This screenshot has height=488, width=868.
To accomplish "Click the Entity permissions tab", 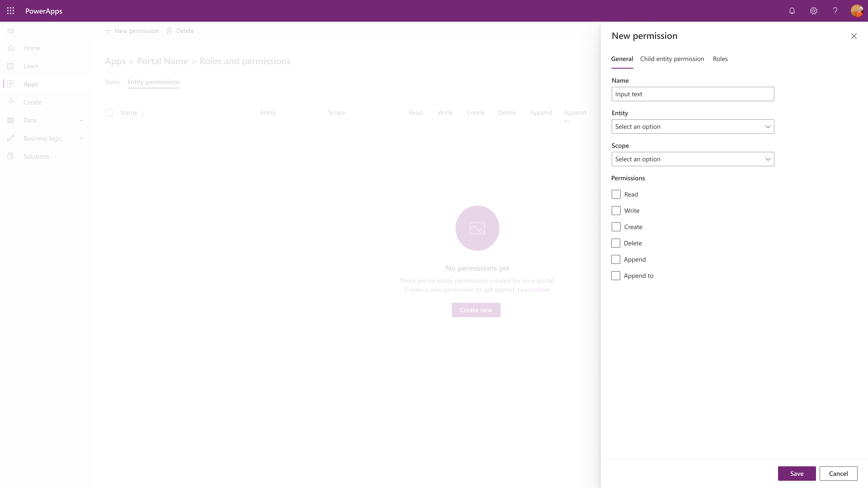I will [153, 82].
